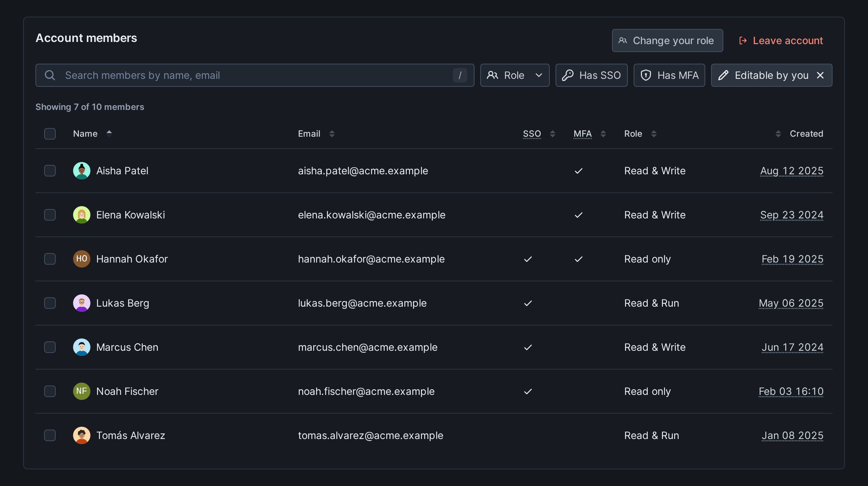Toggle the Has MFA filter

[x=669, y=75]
